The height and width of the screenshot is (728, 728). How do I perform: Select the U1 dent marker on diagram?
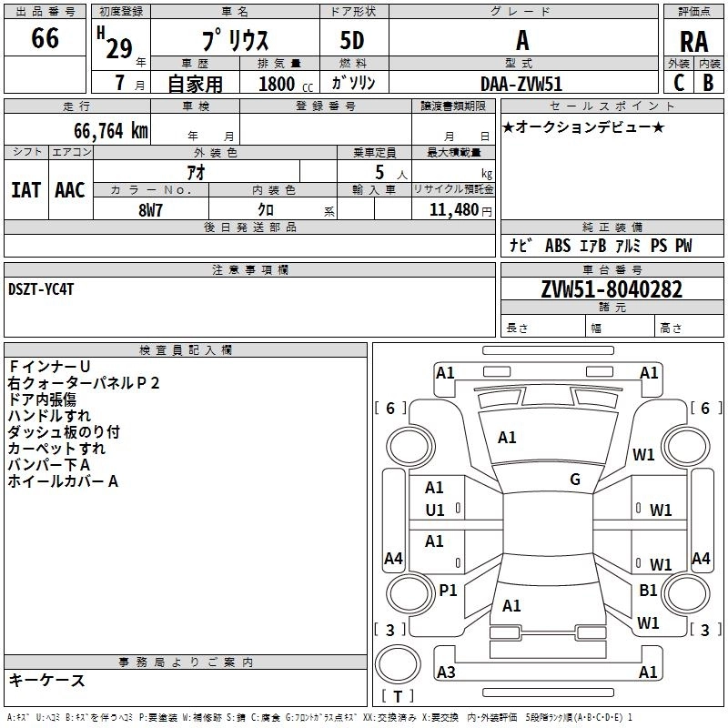[x=435, y=511]
